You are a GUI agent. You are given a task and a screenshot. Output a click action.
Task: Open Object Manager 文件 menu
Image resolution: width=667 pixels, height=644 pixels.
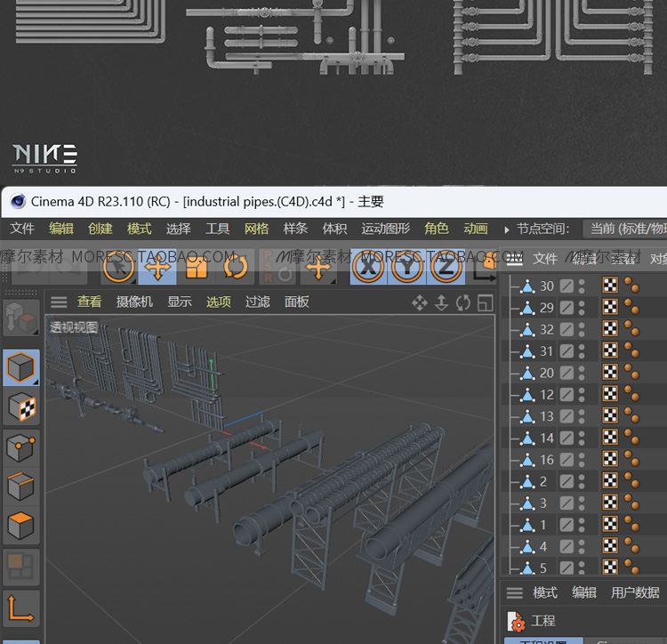545,259
